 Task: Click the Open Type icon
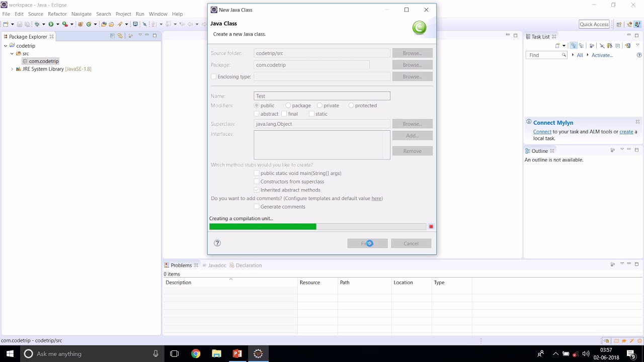[104, 24]
